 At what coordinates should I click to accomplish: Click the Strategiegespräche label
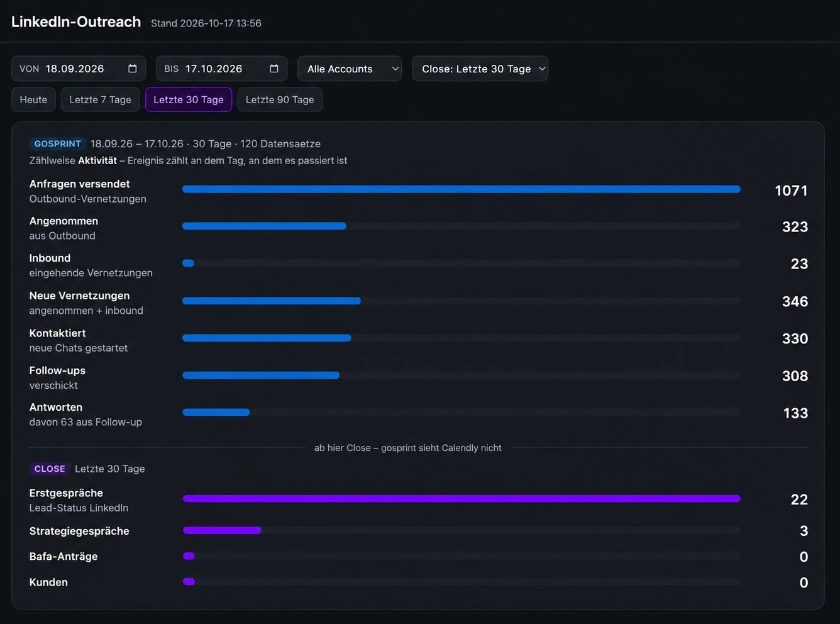[x=79, y=531]
